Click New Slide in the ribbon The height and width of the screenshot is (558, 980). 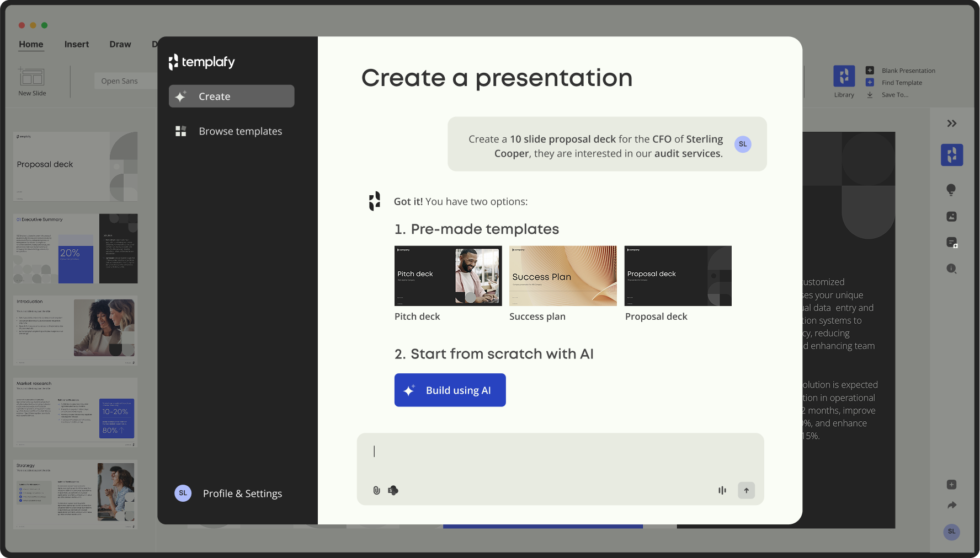(32, 82)
